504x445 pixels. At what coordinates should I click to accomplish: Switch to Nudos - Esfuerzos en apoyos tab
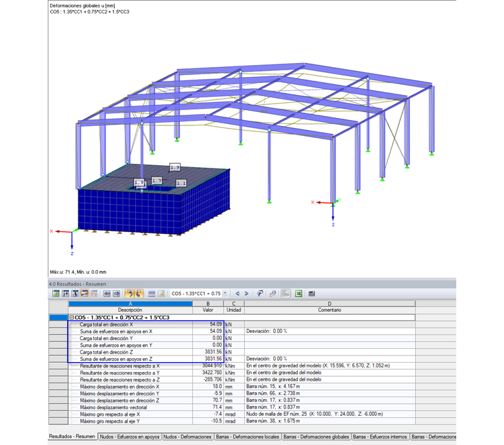[x=129, y=436]
